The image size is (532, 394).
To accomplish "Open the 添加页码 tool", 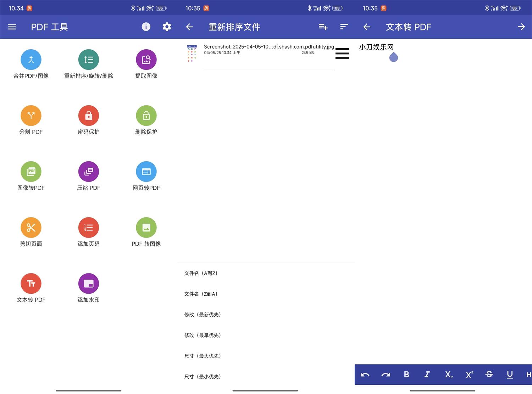I will (88, 232).
